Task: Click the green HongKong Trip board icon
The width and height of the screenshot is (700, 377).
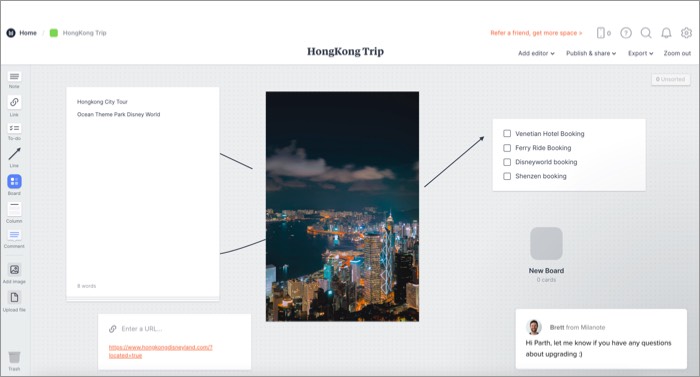Action: click(x=54, y=33)
